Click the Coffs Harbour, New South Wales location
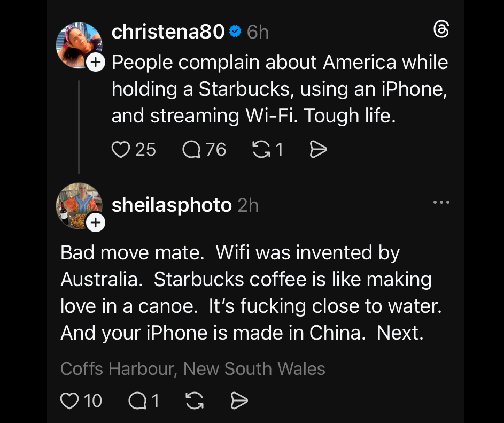Image resolution: width=504 pixels, height=423 pixels. 193,368
